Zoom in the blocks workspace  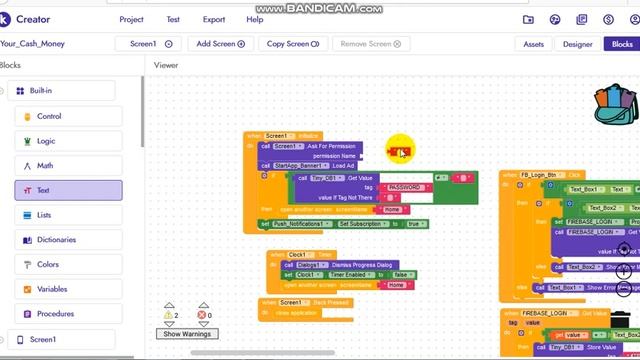point(624,271)
